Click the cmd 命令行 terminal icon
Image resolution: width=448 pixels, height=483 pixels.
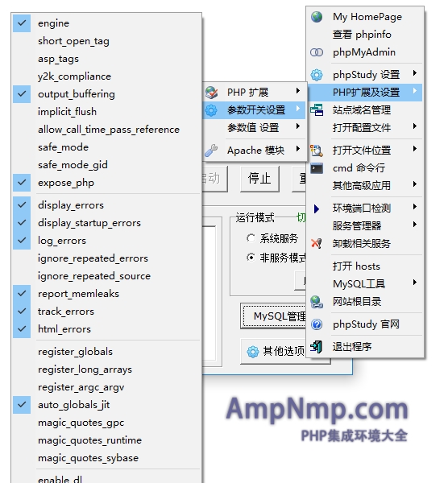click(317, 168)
